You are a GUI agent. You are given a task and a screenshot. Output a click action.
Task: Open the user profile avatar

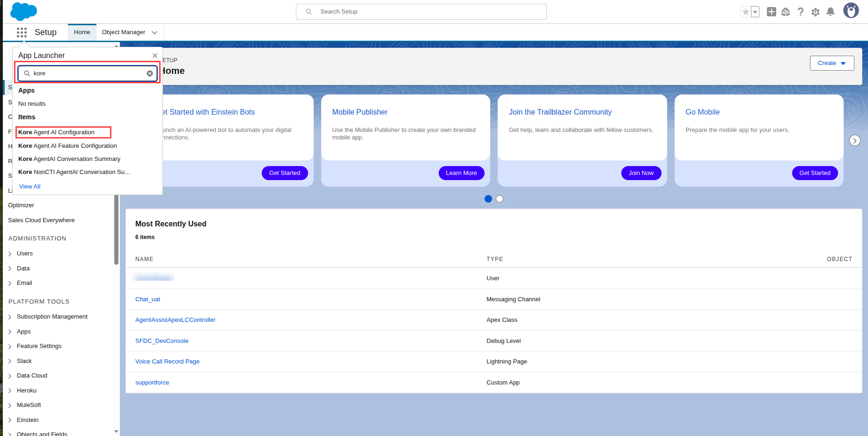pos(851,10)
